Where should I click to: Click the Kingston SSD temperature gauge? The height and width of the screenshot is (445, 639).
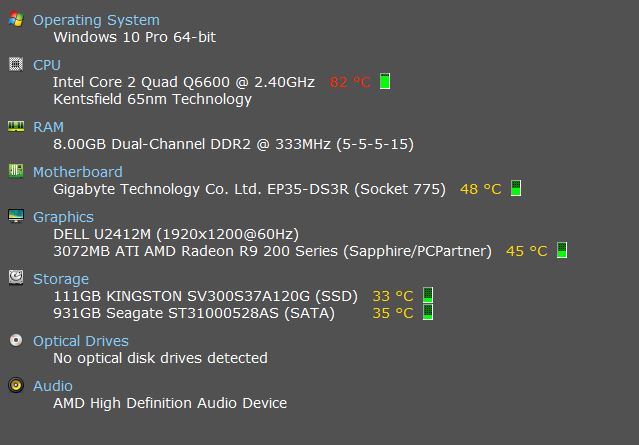427,295
